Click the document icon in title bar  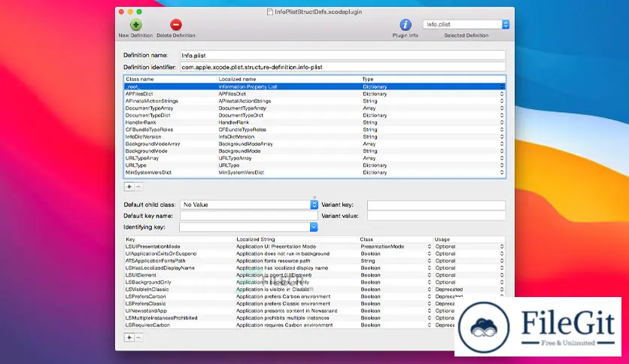pos(270,11)
